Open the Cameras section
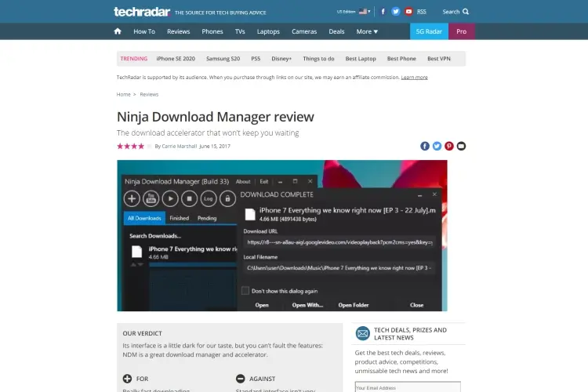The height and width of the screenshot is (392, 588). click(x=304, y=31)
